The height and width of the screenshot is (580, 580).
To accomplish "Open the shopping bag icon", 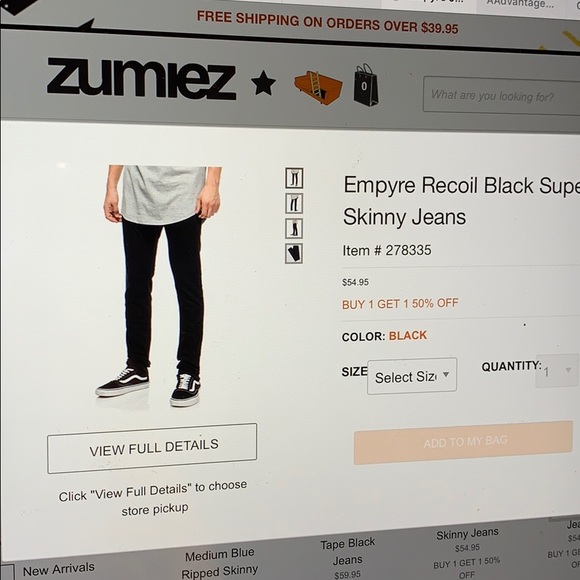I will point(366,85).
